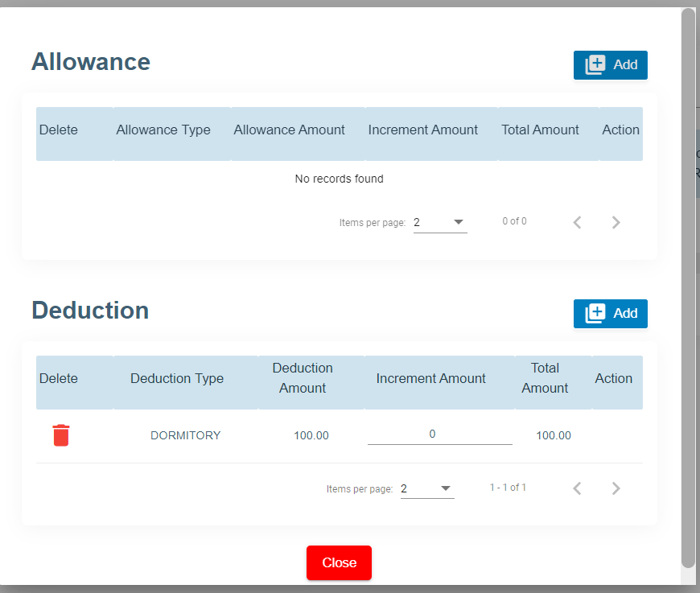Click the 100.00 Deduction Amount cell

(311, 435)
